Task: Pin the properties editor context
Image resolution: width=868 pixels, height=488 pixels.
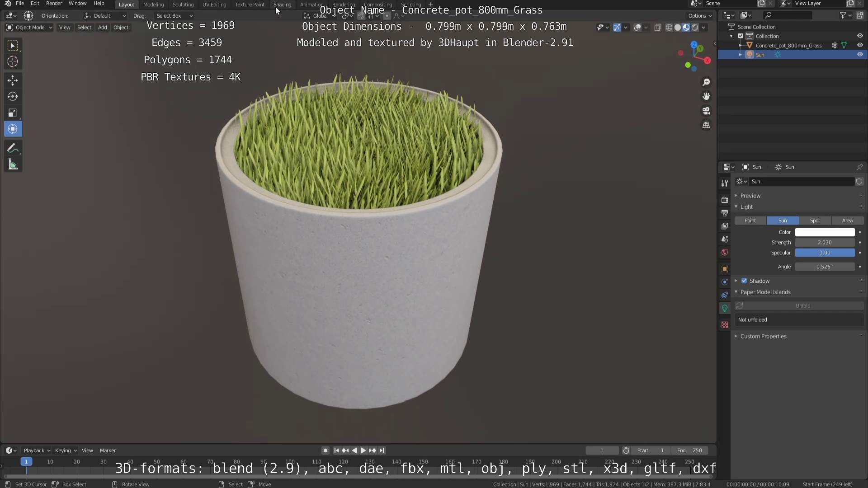Action: tap(859, 167)
